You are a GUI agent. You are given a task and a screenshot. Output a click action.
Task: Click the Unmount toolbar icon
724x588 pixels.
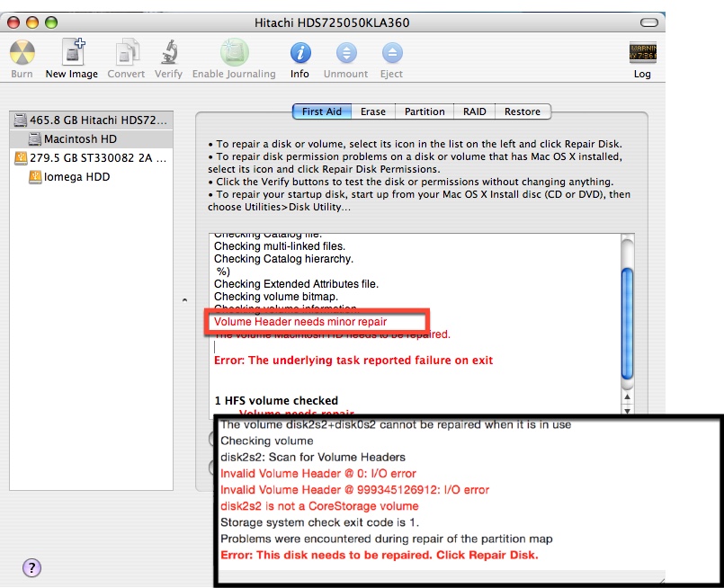coord(345,53)
